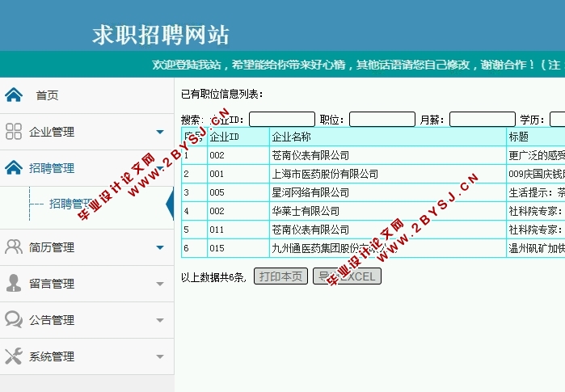Click enterprise ID 001 cell
Viewport: 565px width, 392px height.
(x=238, y=174)
